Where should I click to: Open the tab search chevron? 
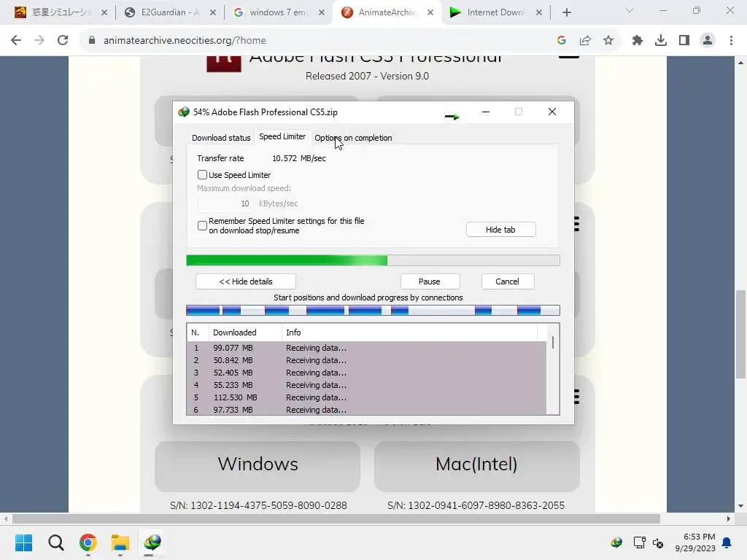pyautogui.click(x=630, y=10)
